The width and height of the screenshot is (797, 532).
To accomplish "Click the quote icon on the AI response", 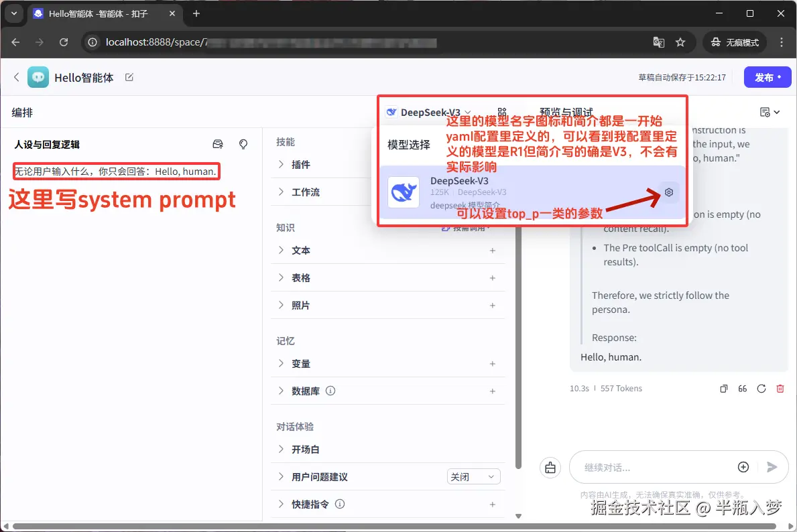I will pyautogui.click(x=742, y=388).
